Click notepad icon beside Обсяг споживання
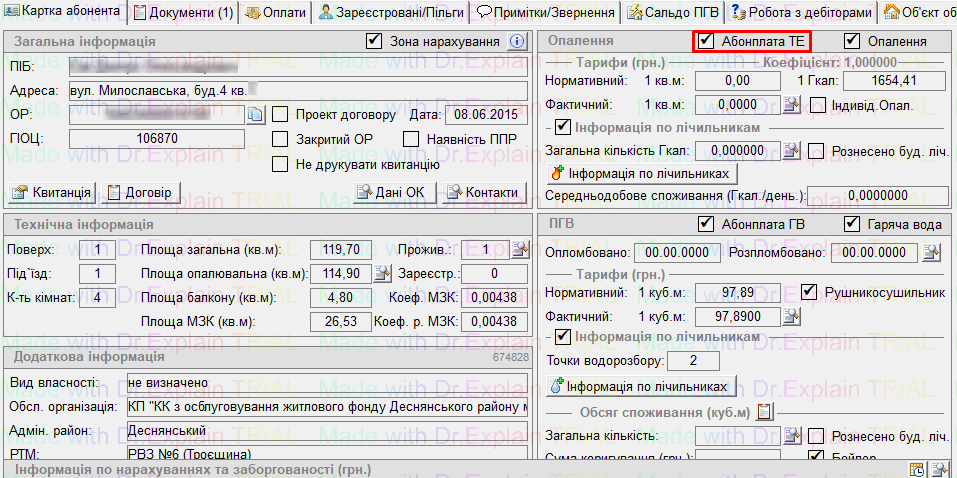This screenshot has width=957, height=478. coord(765,412)
